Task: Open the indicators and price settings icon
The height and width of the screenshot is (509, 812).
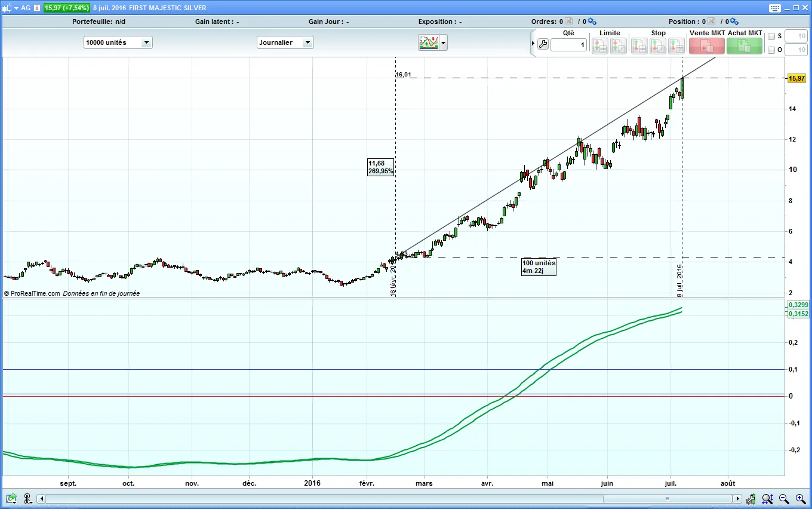Action: (428, 42)
